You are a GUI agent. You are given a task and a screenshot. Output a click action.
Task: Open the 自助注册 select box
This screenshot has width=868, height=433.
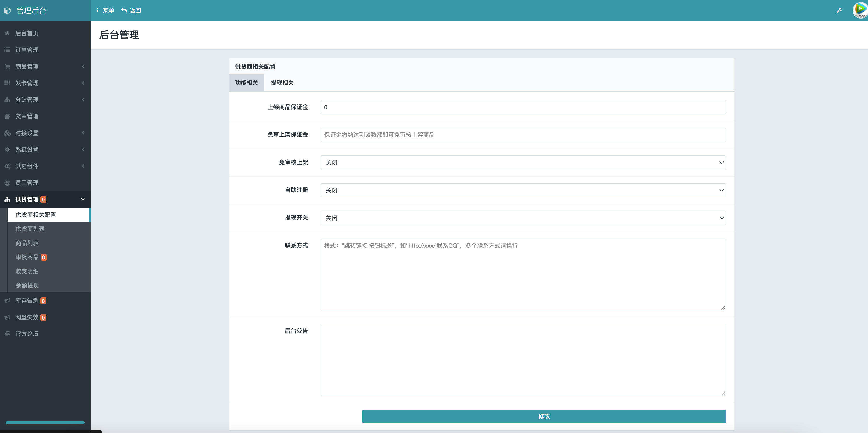point(523,190)
